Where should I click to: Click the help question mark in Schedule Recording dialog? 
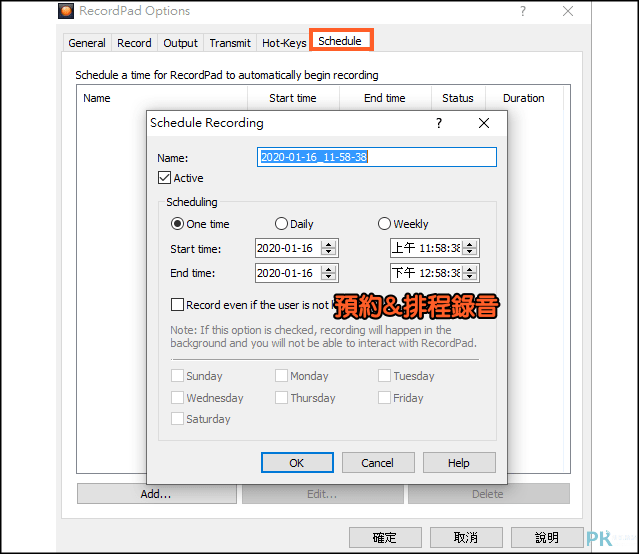tap(438, 123)
